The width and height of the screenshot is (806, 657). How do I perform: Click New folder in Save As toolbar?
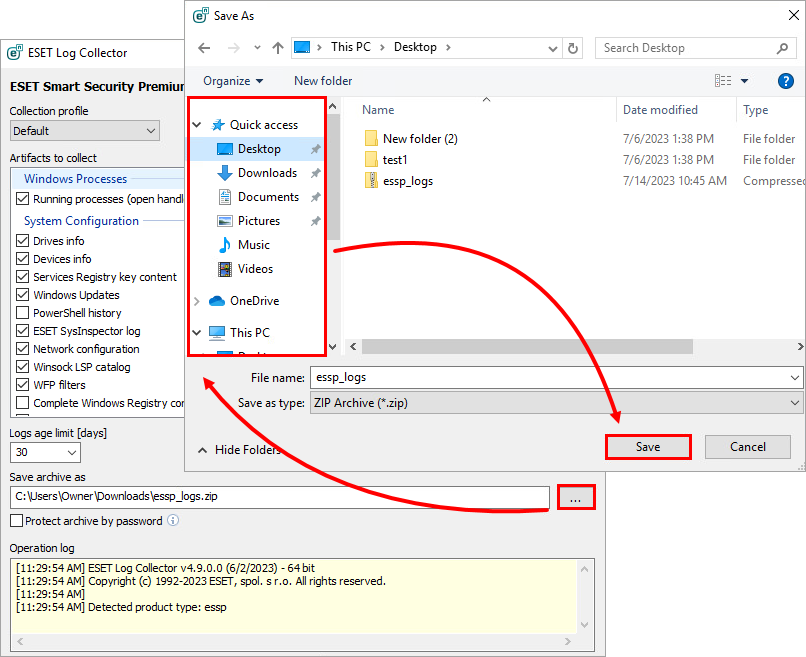[x=323, y=81]
